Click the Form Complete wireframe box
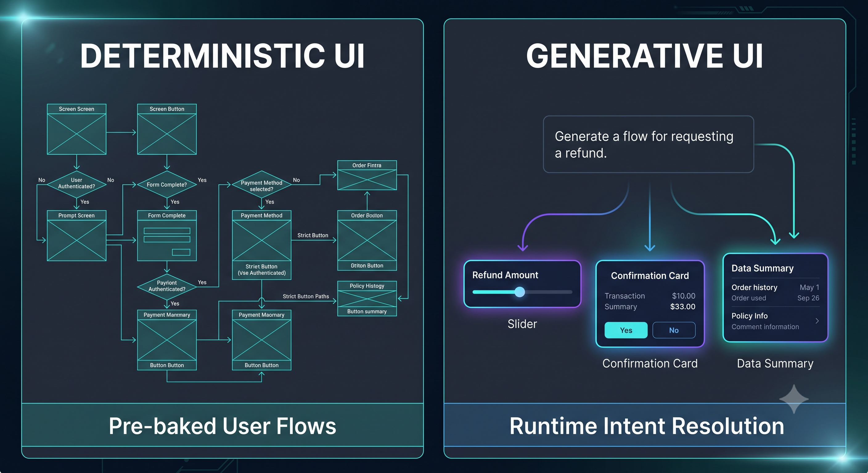 (167, 236)
